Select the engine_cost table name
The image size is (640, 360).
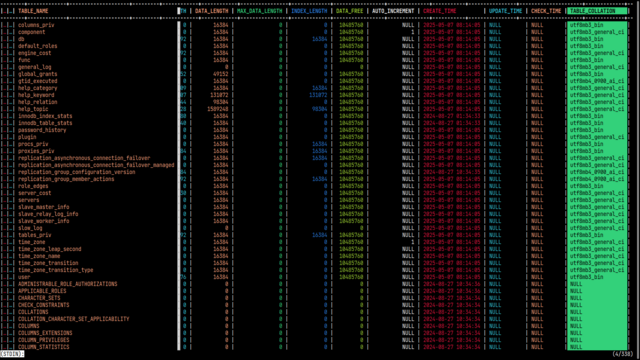34,53
